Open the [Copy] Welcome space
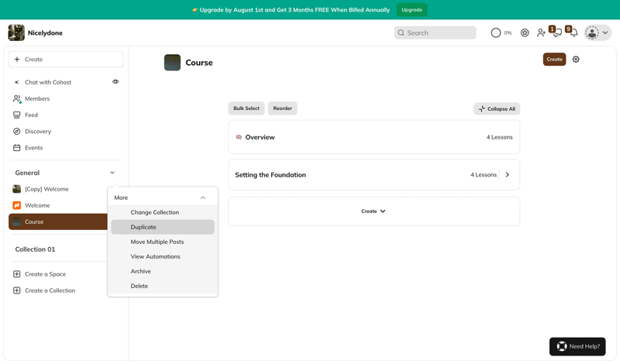Viewport: 620px width, 364px height. [46, 189]
